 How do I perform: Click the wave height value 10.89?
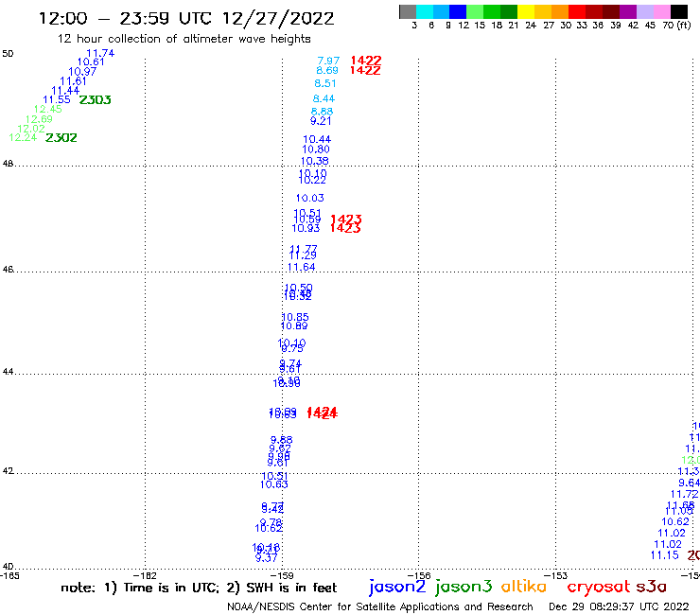(x=294, y=325)
